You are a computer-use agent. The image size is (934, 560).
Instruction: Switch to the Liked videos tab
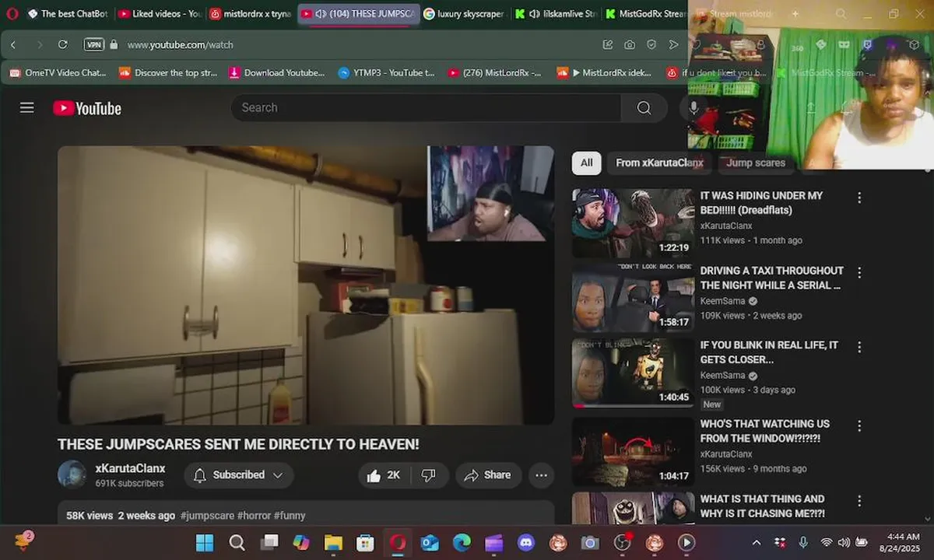[x=160, y=14]
